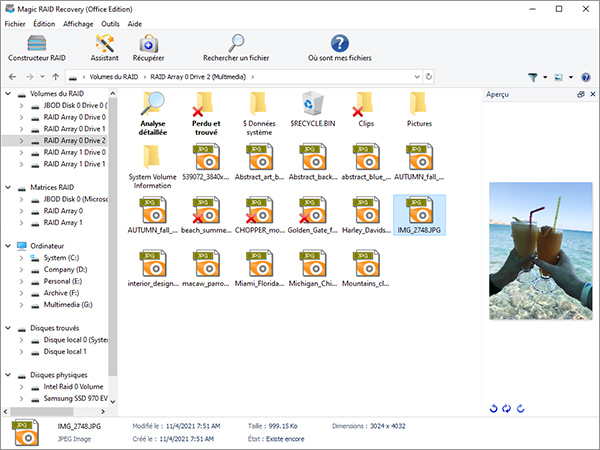Open the Pictures folder
The image size is (600, 450).
click(419, 109)
